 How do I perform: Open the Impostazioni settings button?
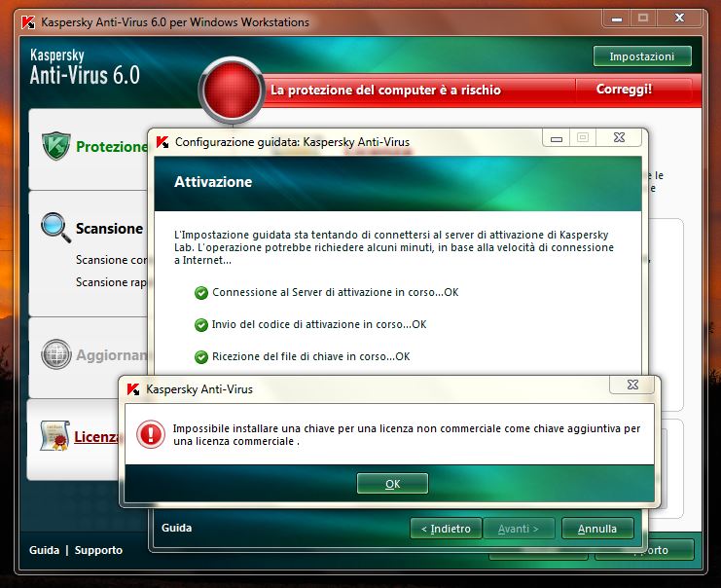(x=642, y=56)
